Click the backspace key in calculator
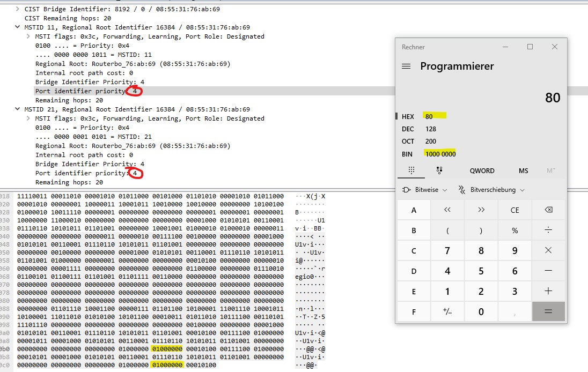The image size is (588, 372). 548,210
